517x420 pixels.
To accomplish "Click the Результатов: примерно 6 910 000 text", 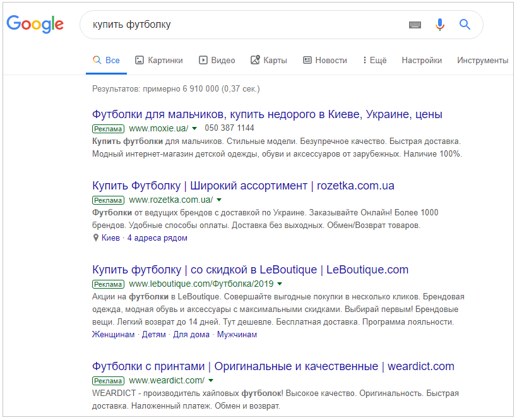I will point(176,89).
